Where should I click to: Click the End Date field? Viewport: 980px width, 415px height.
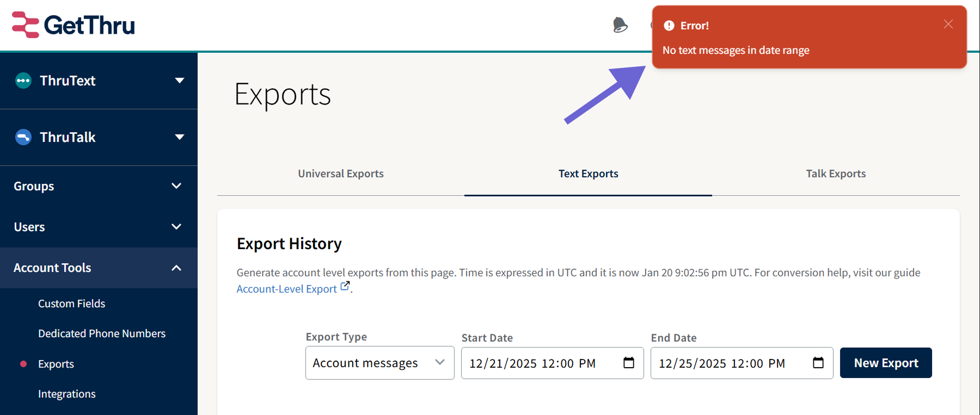click(x=742, y=363)
